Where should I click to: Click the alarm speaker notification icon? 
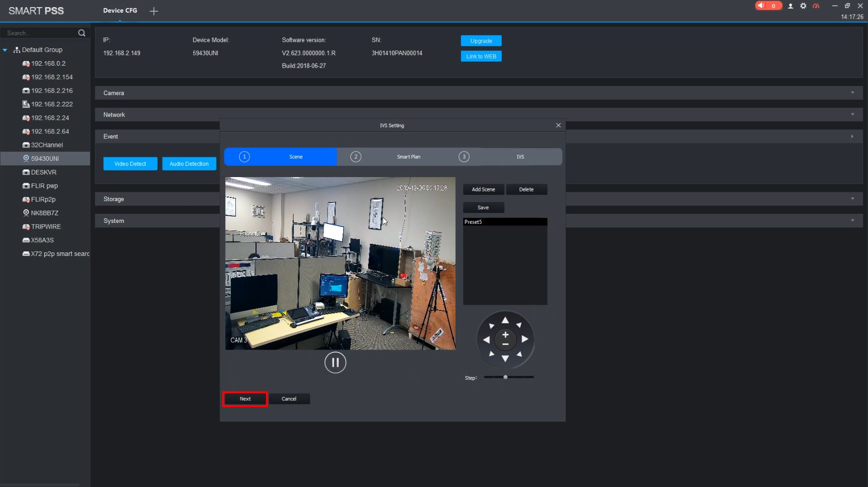coord(761,6)
